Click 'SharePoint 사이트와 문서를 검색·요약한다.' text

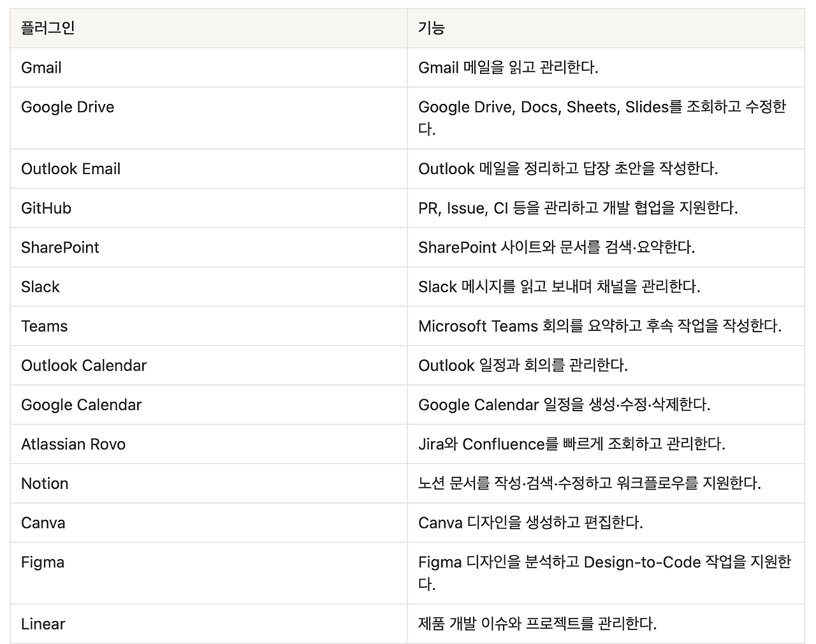click(x=557, y=247)
